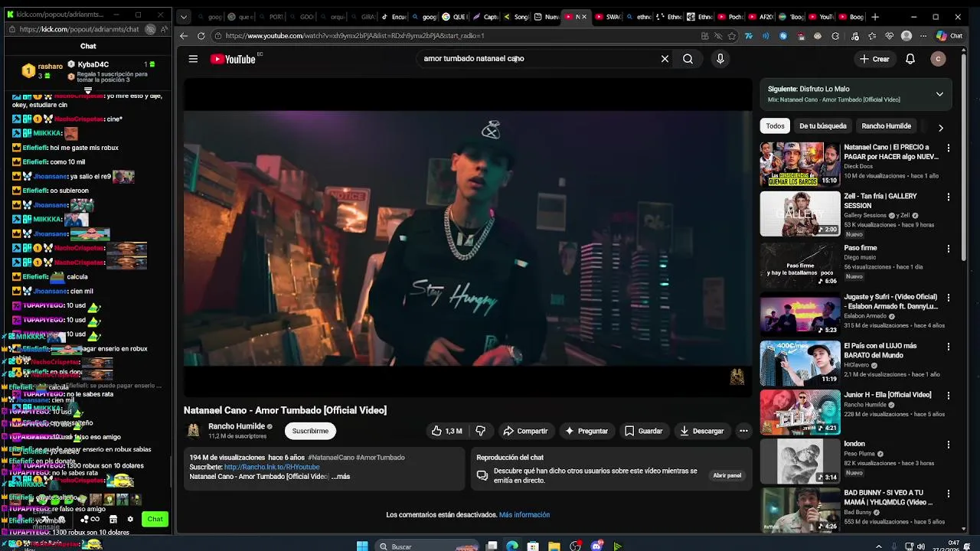980x551 pixels.
Task: Open more actions menu beside Descargar
Action: 743,431
